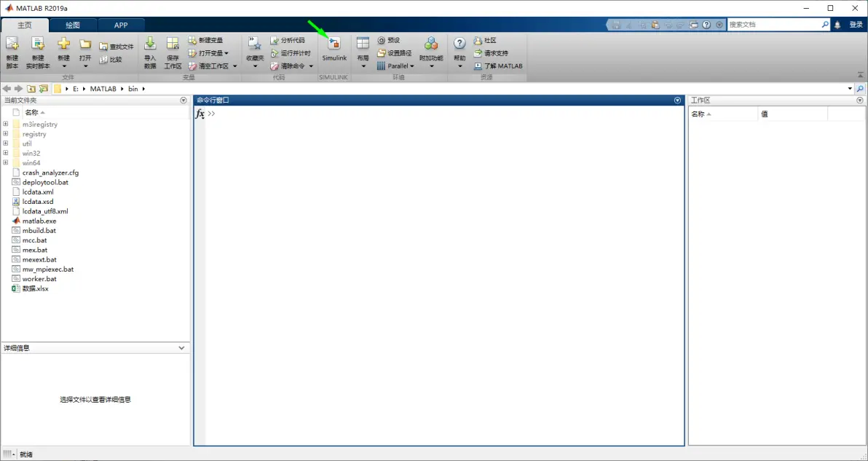Open the 附加功能 add-ons menu
Viewport: 868px width, 461px height.
[x=431, y=52]
